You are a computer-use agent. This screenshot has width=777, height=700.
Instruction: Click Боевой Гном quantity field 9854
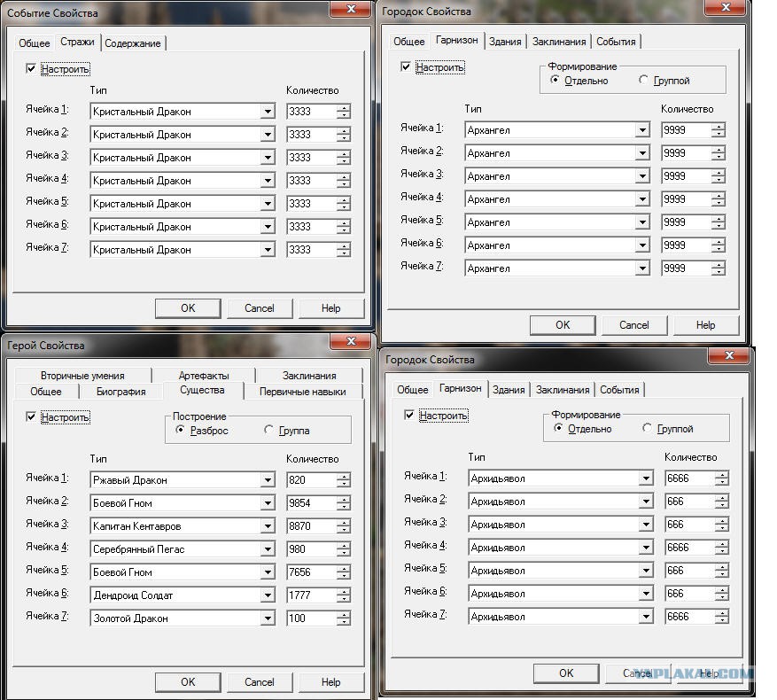(x=311, y=502)
